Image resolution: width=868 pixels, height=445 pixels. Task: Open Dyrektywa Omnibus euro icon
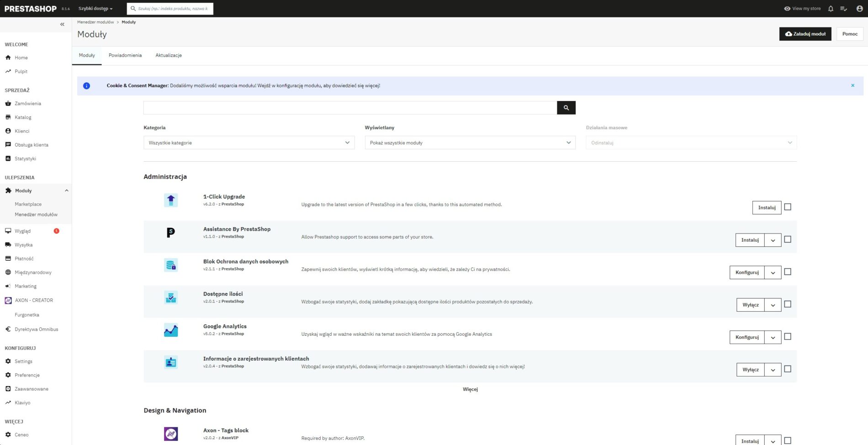(8, 329)
